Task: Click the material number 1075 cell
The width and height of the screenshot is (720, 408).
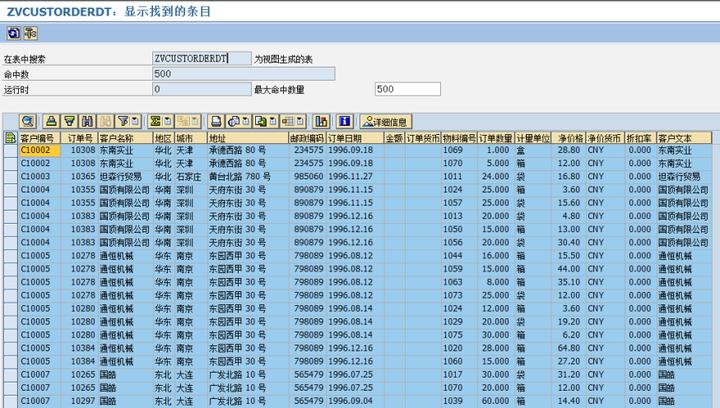Action: tap(459, 335)
